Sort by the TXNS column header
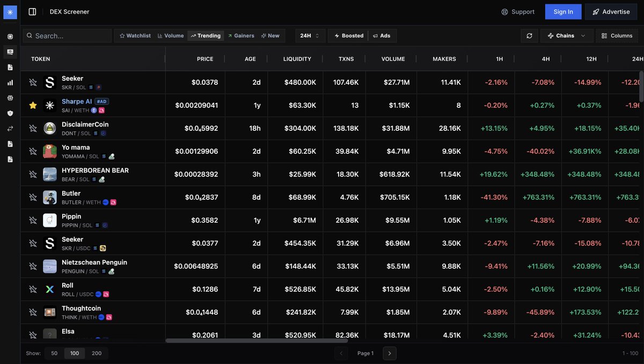The height and width of the screenshot is (364, 644). coord(346,59)
